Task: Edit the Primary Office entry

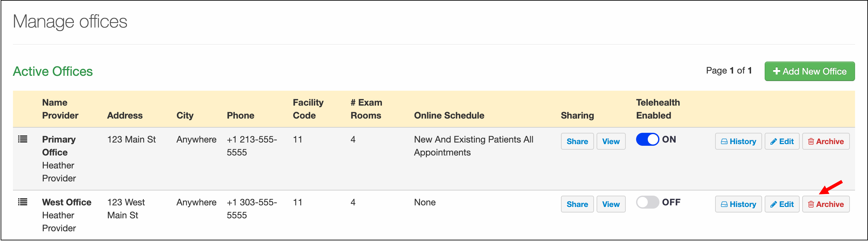Action: 782,142
